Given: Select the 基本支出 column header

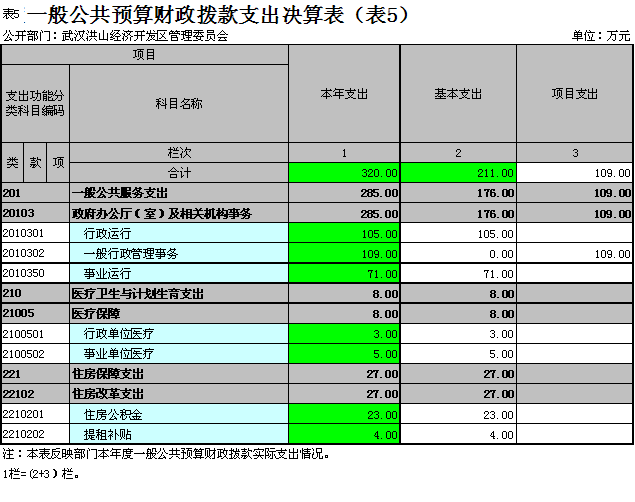Looking at the screenshot, I should [x=458, y=94].
